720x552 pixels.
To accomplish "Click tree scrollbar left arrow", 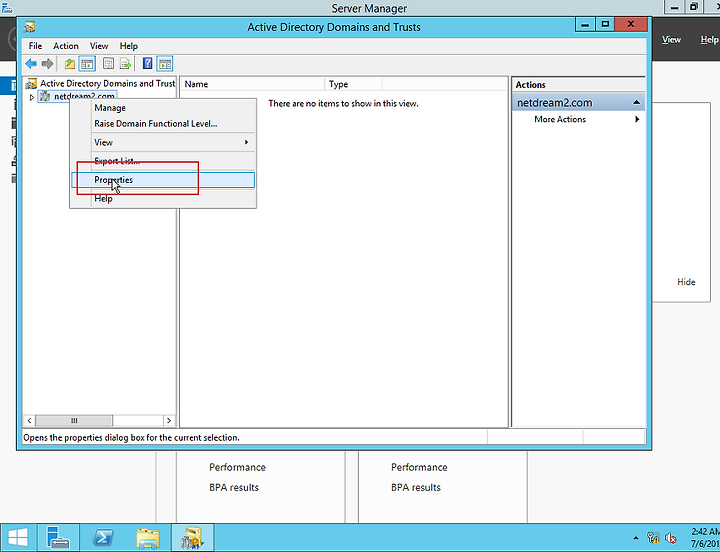I will coord(29,421).
